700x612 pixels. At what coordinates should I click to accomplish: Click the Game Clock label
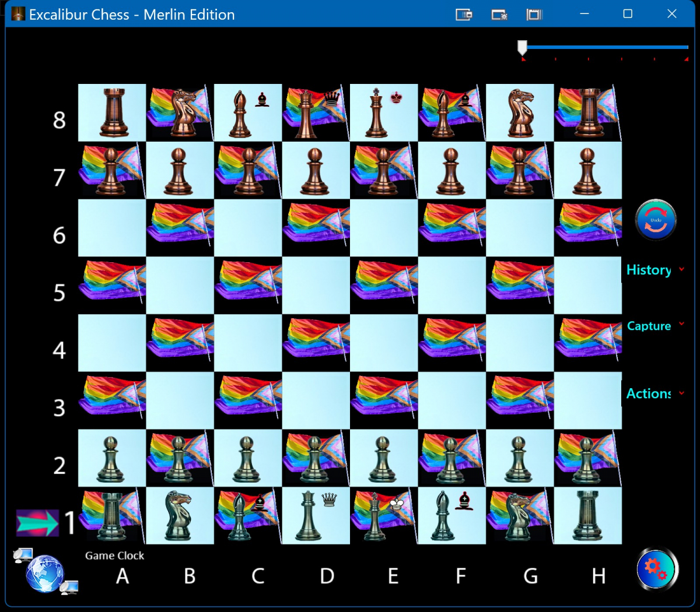[x=114, y=555]
